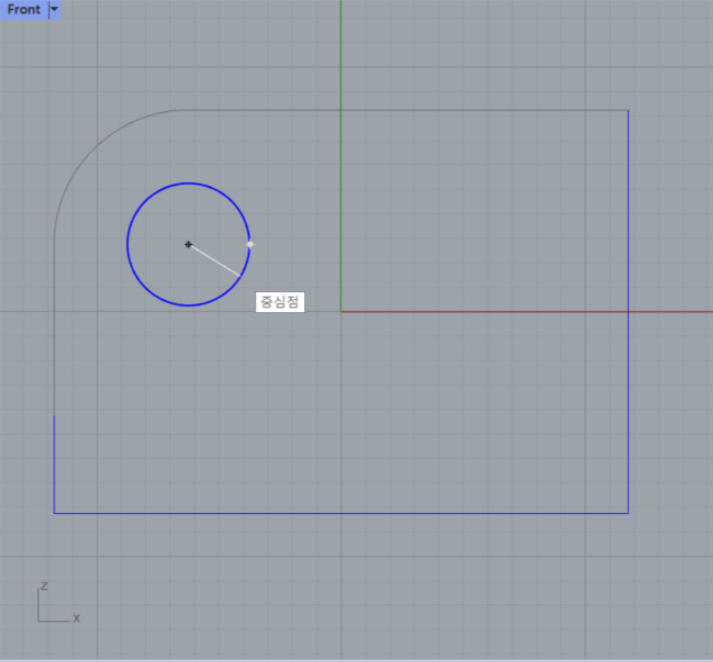Select the blue right vertical line

(628, 311)
